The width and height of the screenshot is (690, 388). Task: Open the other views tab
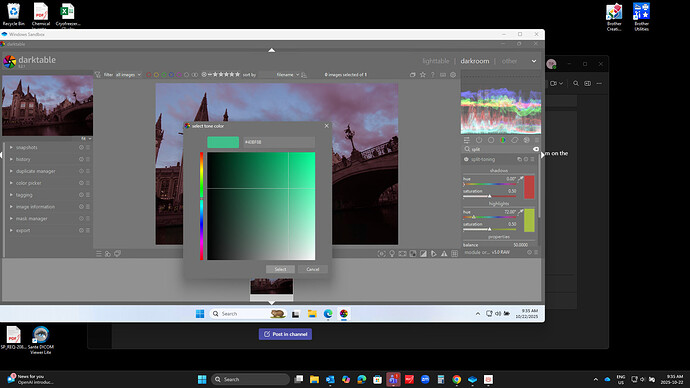click(x=510, y=61)
